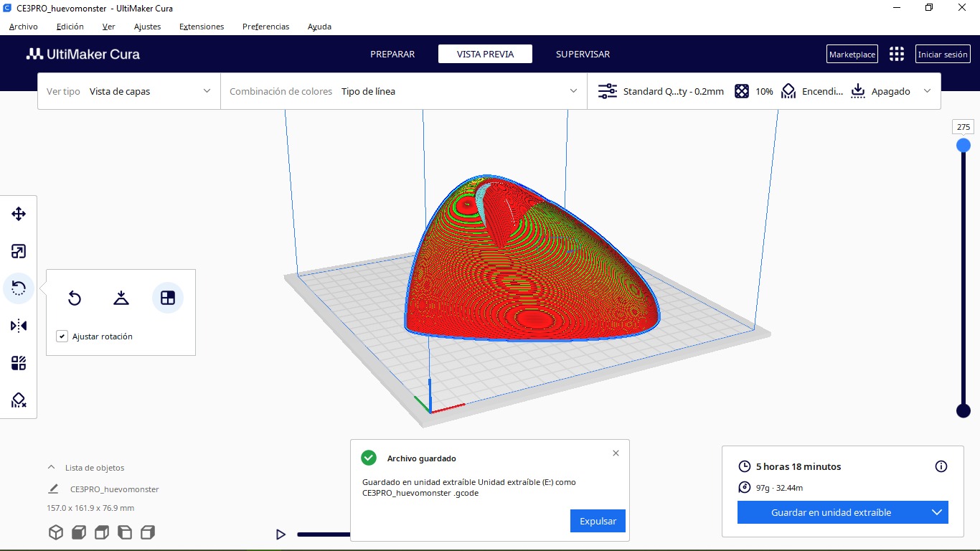Toggle the Ajustar rotación checkbox

(x=62, y=336)
